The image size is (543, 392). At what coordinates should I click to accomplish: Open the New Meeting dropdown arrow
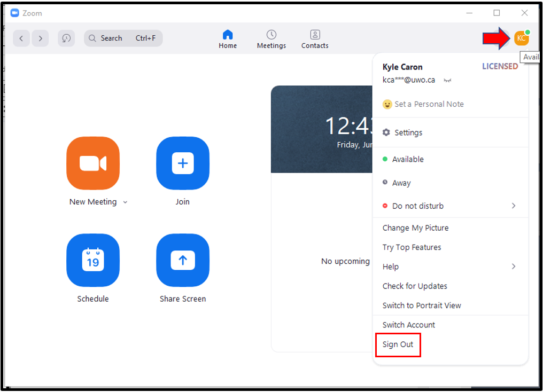pyautogui.click(x=125, y=202)
